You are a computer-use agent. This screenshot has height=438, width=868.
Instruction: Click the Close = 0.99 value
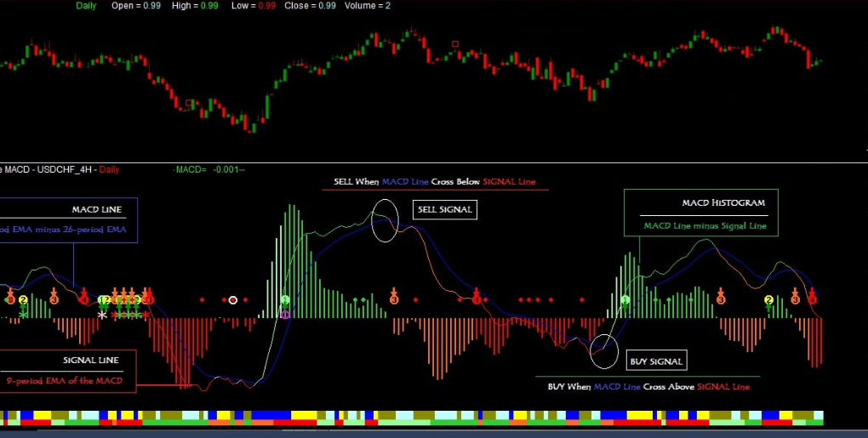click(310, 6)
